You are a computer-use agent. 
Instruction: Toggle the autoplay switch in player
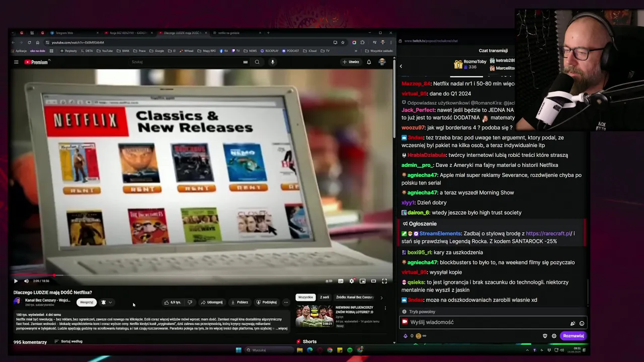329,281
